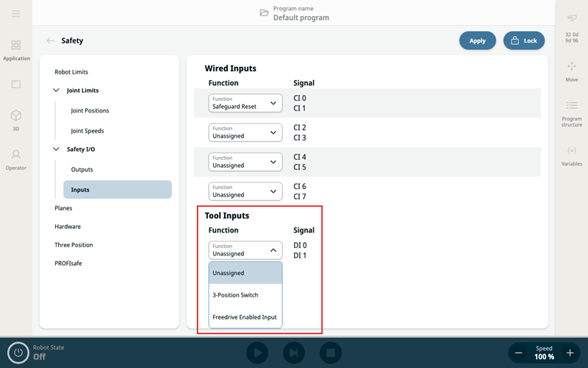588x368 pixels.
Task: Open the Robot Limits safety section
Action: pyautogui.click(x=71, y=72)
